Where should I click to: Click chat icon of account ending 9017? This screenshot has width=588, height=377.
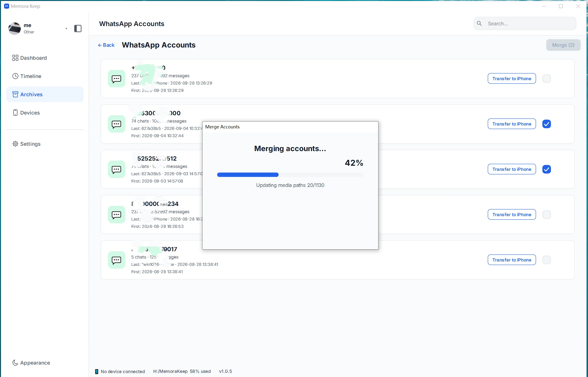tap(116, 260)
